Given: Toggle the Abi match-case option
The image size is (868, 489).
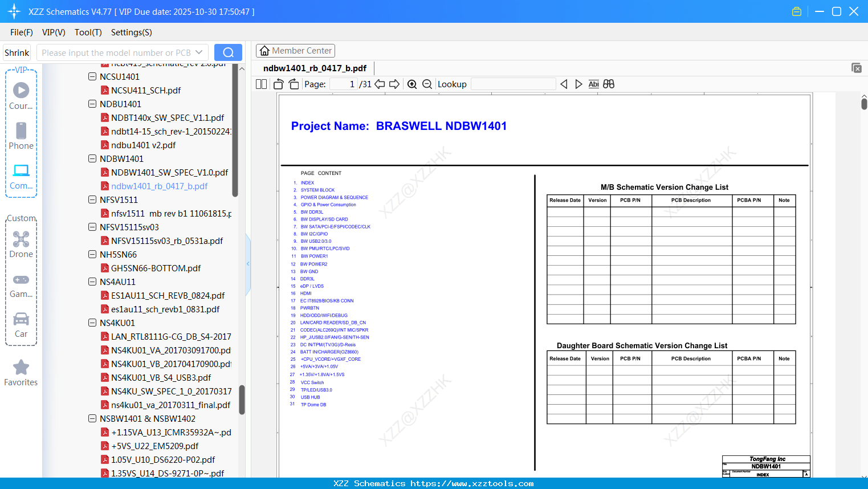Looking at the screenshot, I should [x=593, y=84].
